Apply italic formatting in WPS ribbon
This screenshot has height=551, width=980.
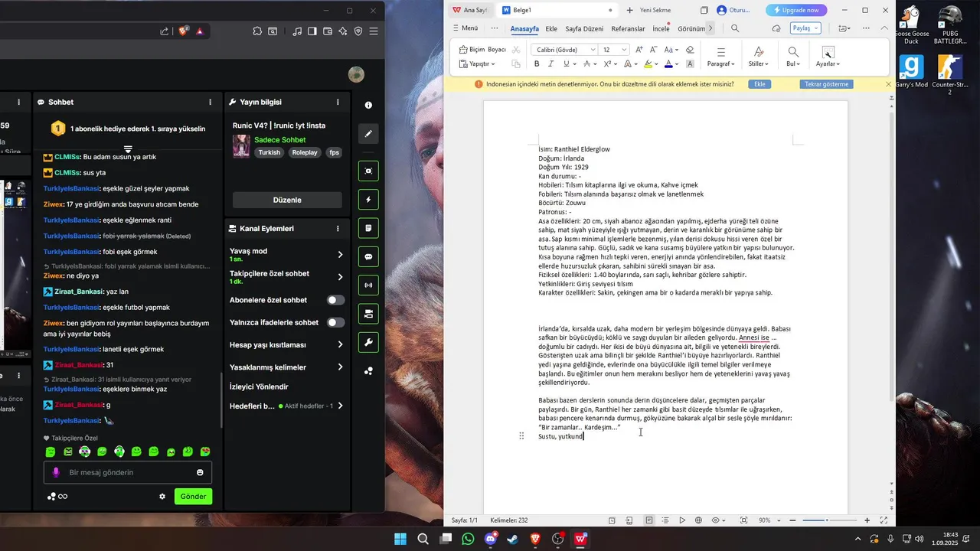coord(551,64)
